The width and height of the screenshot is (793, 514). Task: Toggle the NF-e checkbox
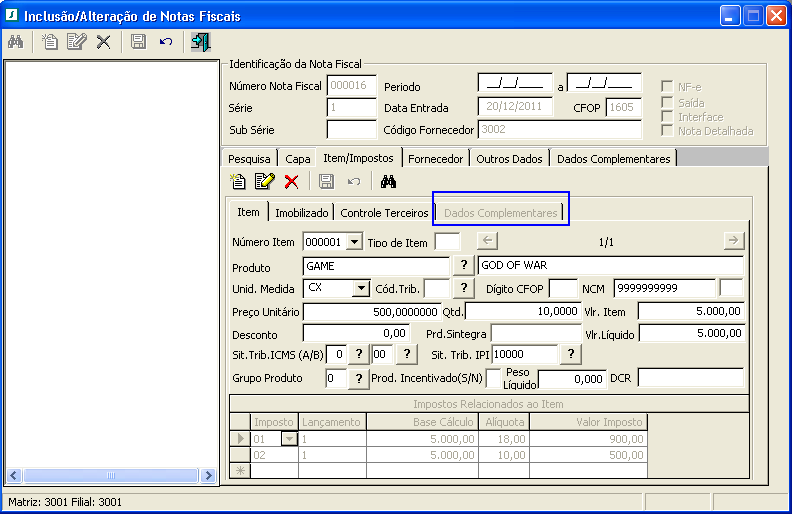[x=668, y=87]
